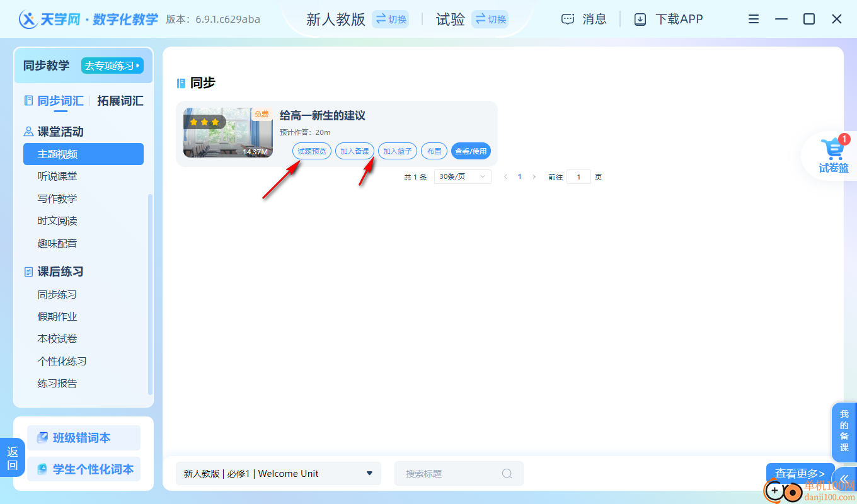Collapse panel with double-chevron icon
This screenshot has height=504, width=857.
pyautogui.click(x=844, y=479)
